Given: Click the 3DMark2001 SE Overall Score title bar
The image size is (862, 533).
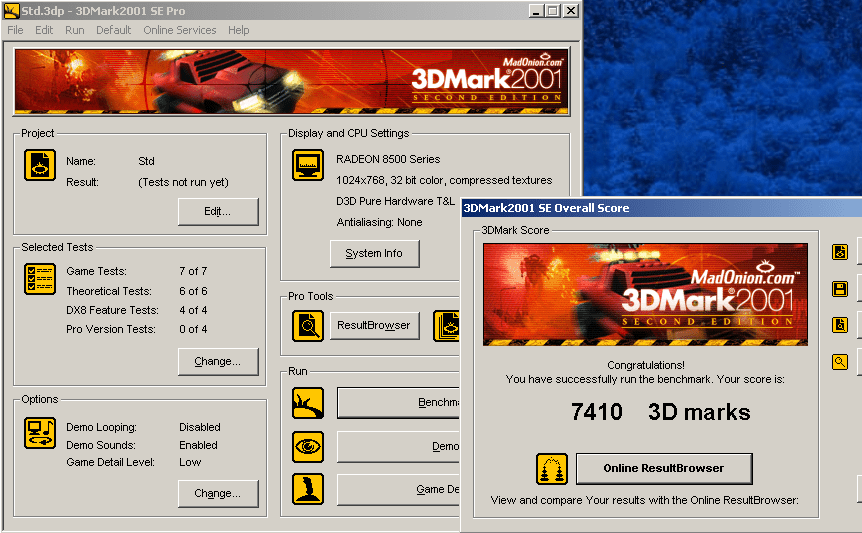Looking at the screenshot, I should point(662,208).
